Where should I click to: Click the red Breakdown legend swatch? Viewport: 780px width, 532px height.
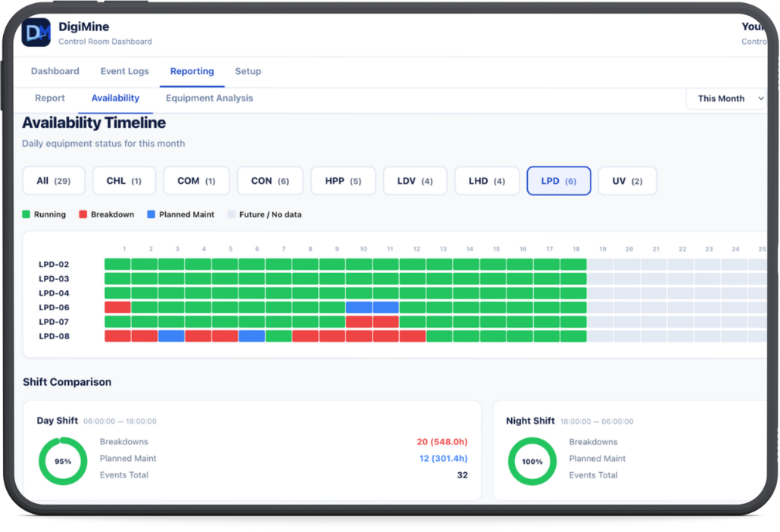83,215
